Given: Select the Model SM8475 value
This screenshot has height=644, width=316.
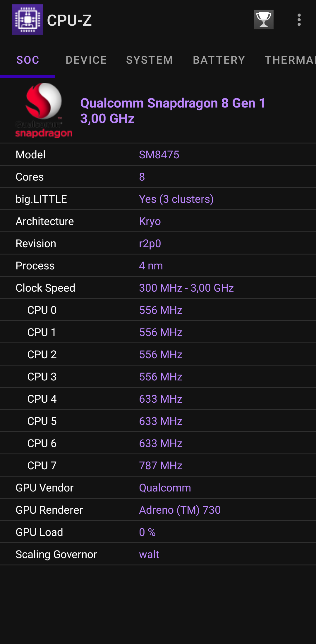Looking at the screenshot, I should coord(160,154).
